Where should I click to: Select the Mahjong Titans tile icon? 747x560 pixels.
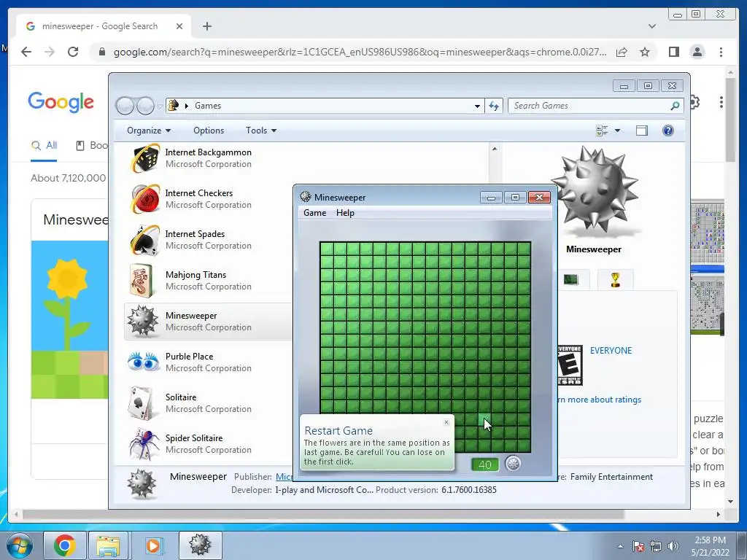(x=141, y=281)
